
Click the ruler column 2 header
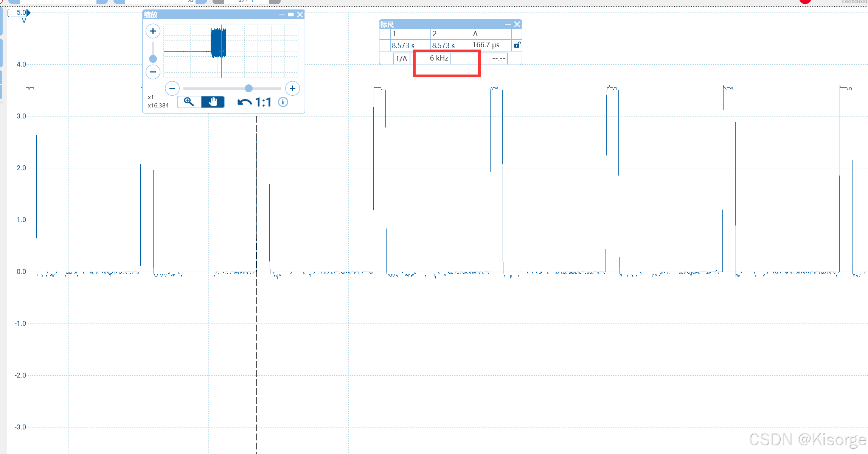(x=451, y=34)
